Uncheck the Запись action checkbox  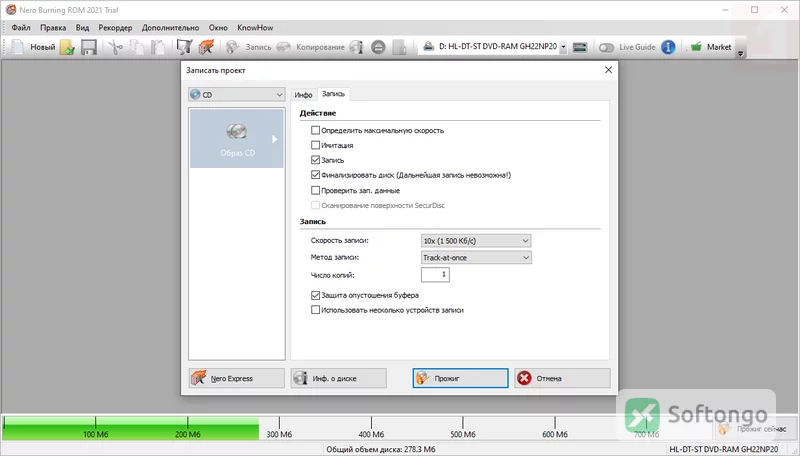pos(315,160)
